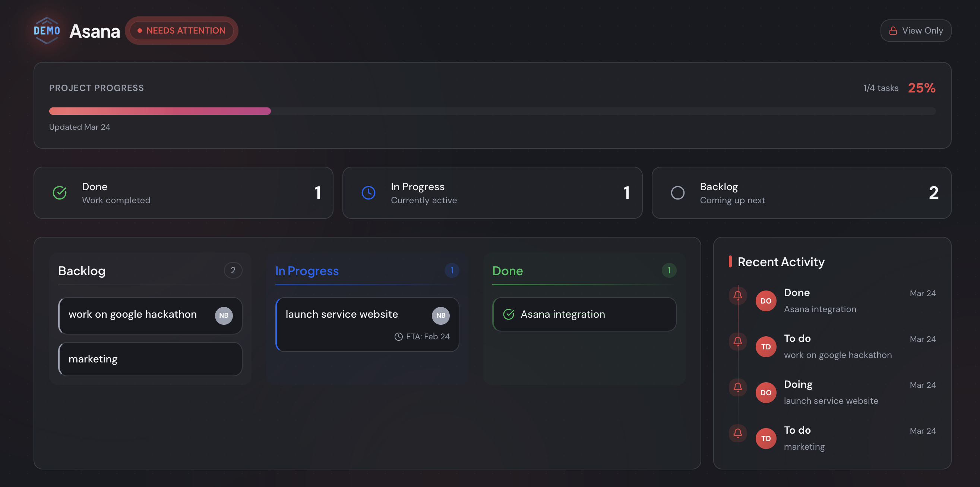980x487 pixels.
Task: Click bell icon for To do marketing activity
Action: tap(737, 433)
